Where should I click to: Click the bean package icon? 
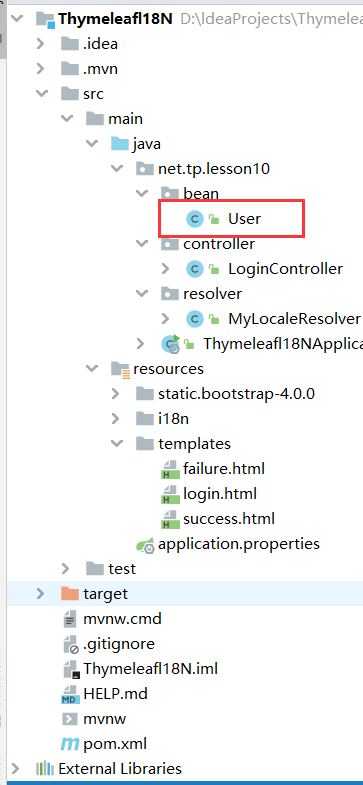point(170,193)
